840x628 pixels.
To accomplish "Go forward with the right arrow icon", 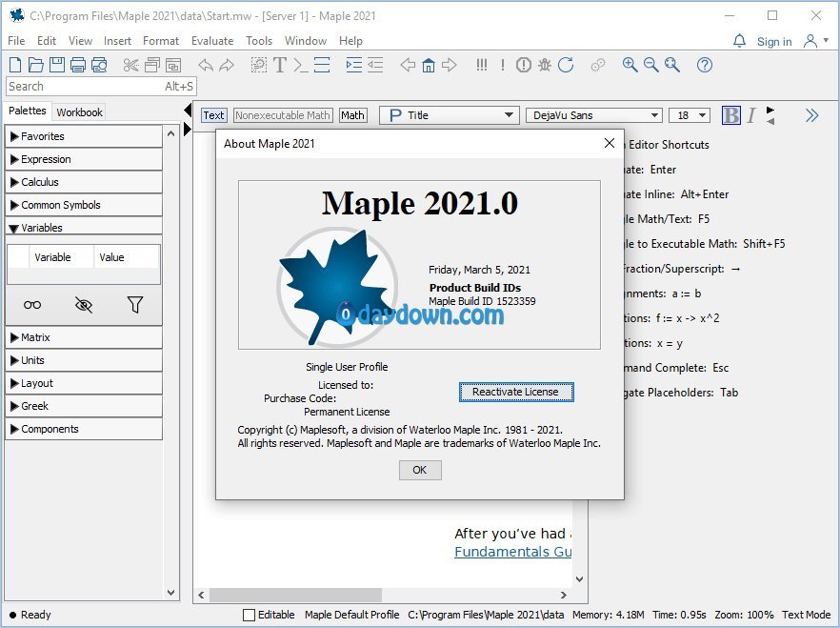I will (x=449, y=65).
